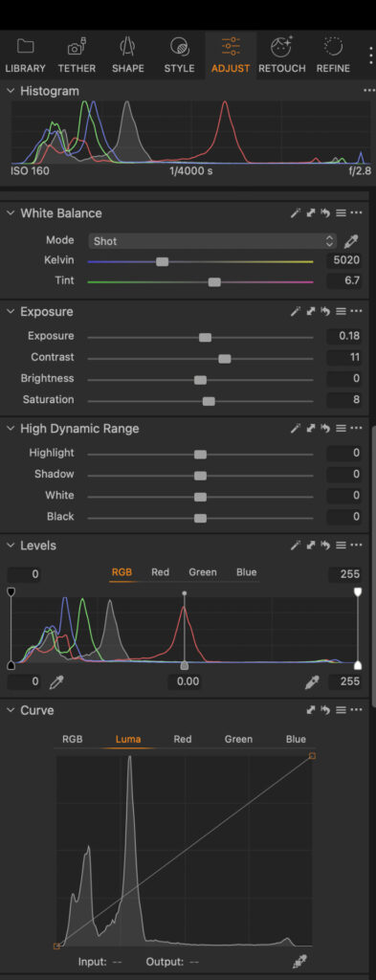Open the Library tool tab

(x=25, y=56)
